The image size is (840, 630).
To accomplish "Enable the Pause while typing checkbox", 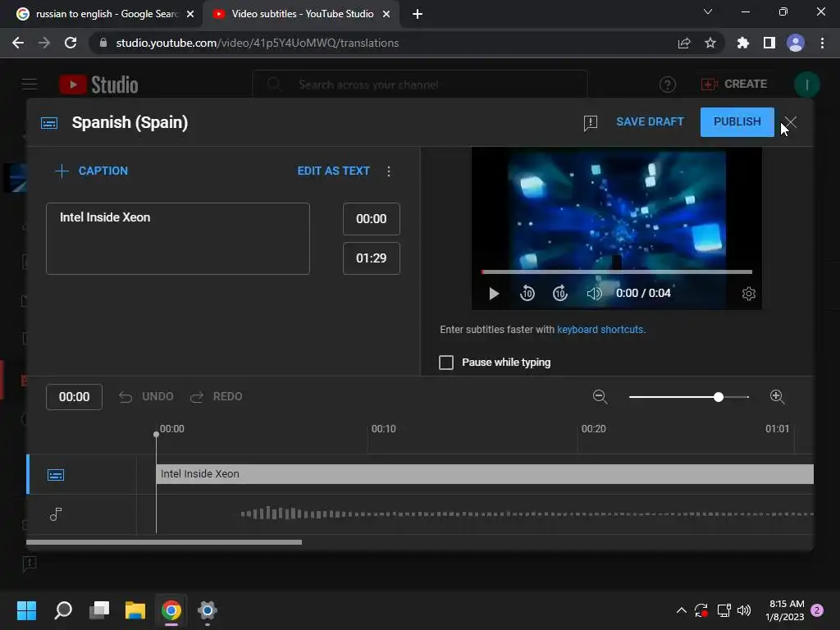I will [x=446, y=363].
